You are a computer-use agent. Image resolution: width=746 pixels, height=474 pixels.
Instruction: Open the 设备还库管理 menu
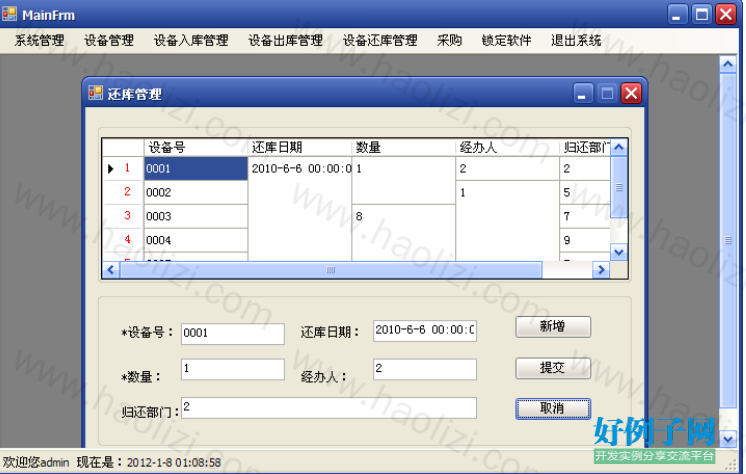(x=380, y=40)
